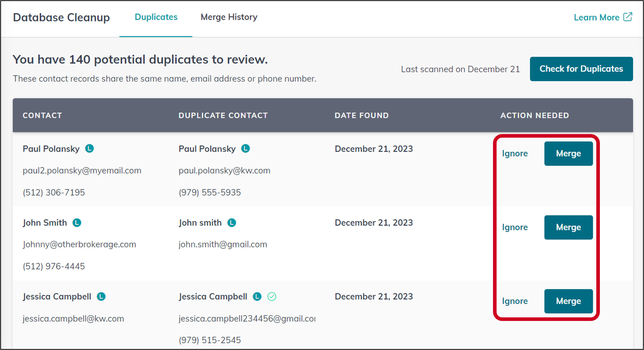Click the Duplicate Contact column header
The width and height of the screenshot is (644, 350).
point(223,115)
